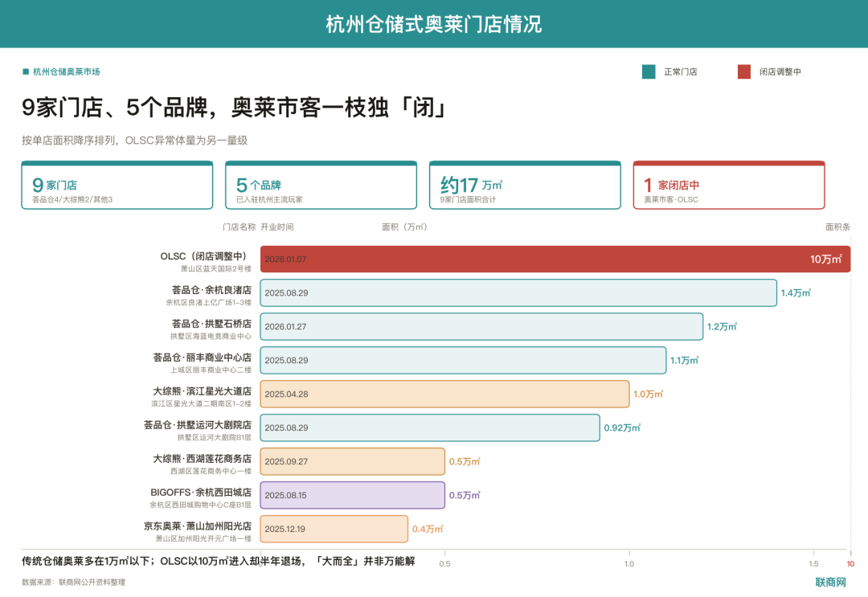Click the address 萧山区加州阳光开元广场一楼
Viewport: 868px width, 597px height.
tap(203, 539)
